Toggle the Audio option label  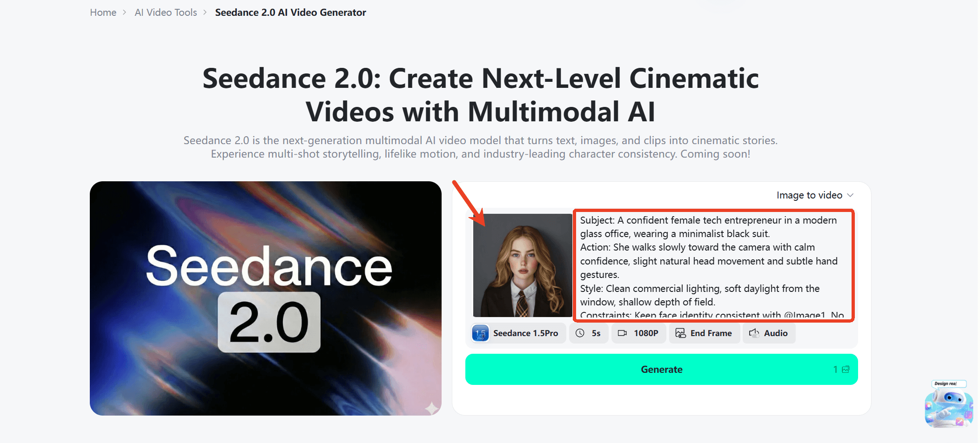[775, 333]
